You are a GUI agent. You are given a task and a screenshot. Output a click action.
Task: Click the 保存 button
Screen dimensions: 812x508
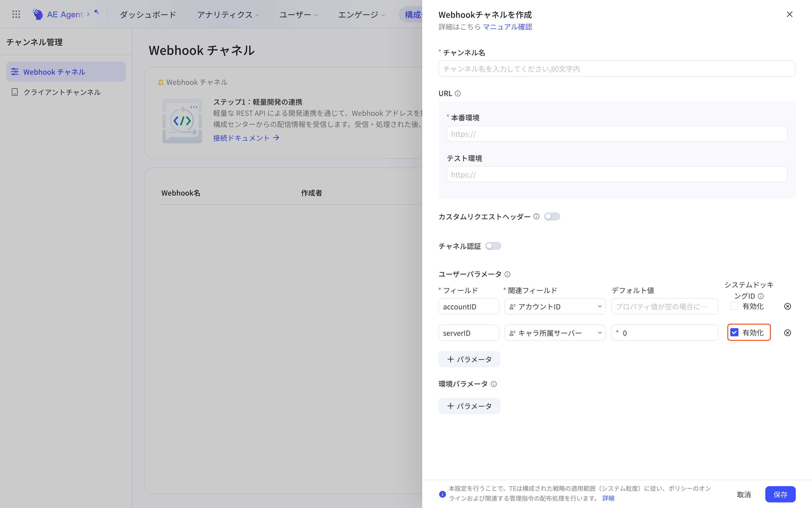click(x=780, y=494)
